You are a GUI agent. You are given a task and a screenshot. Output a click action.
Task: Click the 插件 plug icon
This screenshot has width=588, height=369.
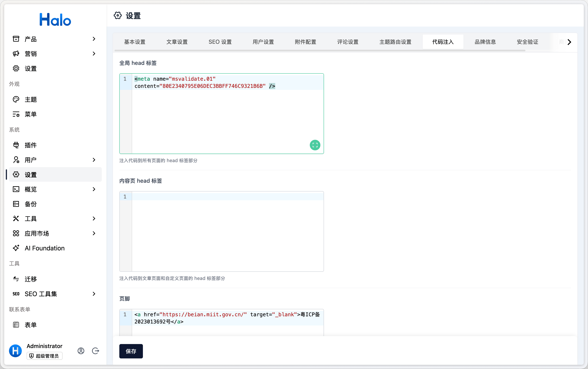point(16,145)
